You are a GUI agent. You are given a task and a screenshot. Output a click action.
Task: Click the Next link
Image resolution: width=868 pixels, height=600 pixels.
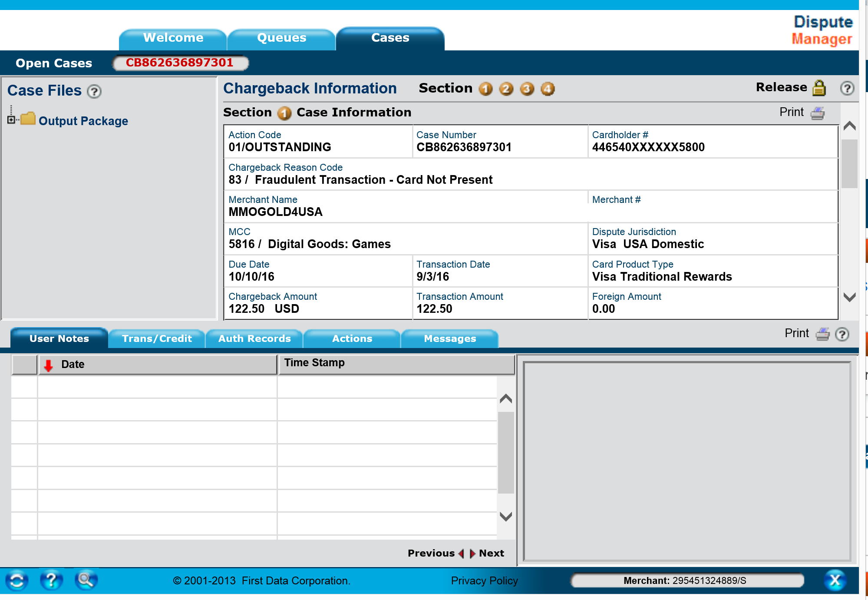click(x=492, y=554)
